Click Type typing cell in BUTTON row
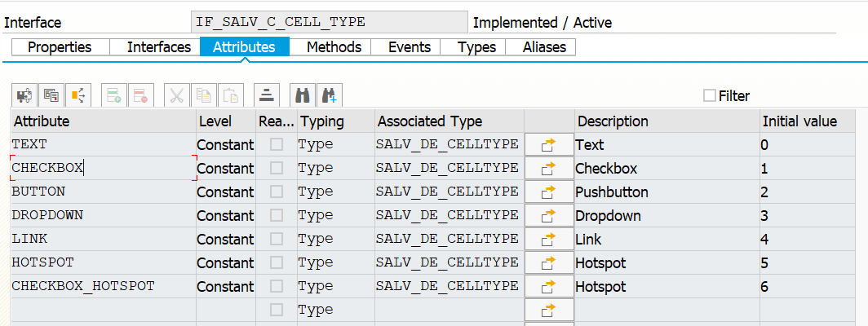The height and width of the screenshot is (326, 868). [336, 192]
